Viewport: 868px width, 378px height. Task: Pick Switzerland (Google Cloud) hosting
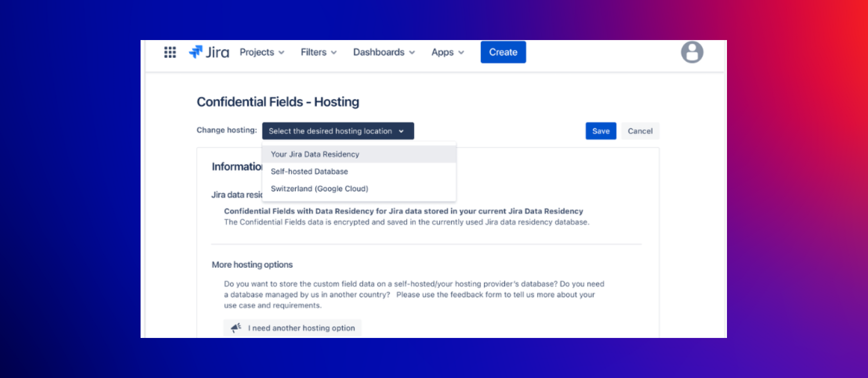pyautogui.click(x=319, y=189)
